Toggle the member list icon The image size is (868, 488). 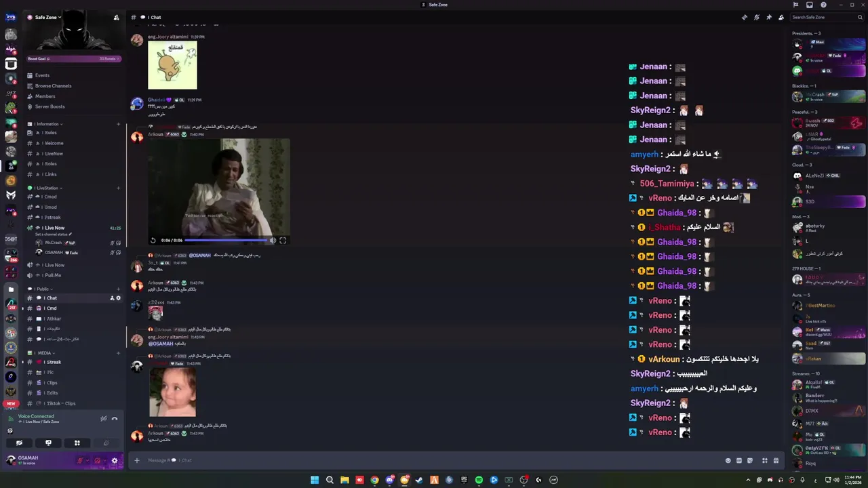[x=781, y=17]
